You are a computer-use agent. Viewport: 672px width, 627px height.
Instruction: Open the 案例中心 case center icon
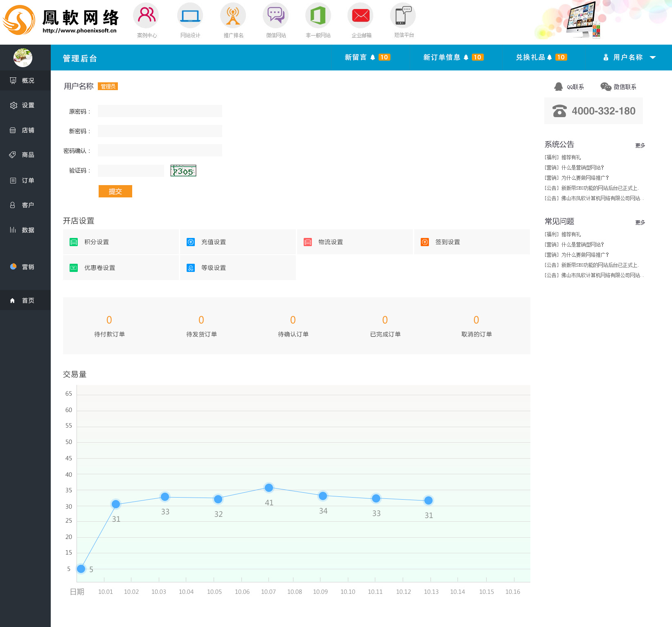(x=146, y=16)
